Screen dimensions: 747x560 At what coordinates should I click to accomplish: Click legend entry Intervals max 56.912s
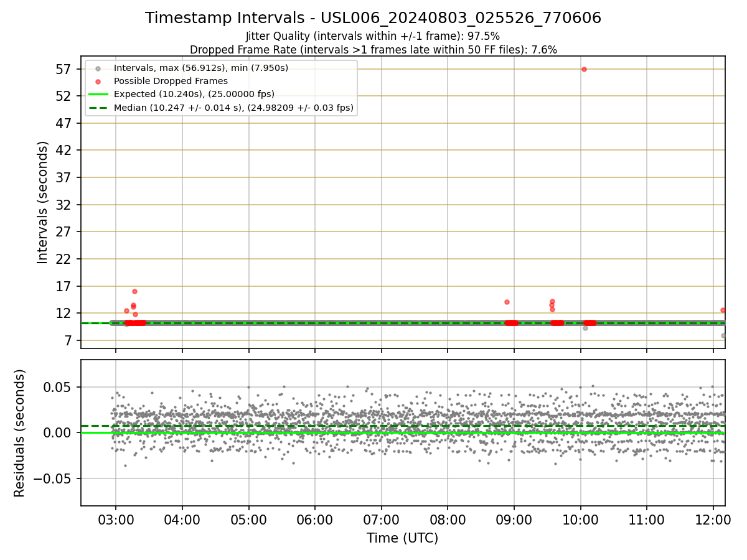coord(200,68)
